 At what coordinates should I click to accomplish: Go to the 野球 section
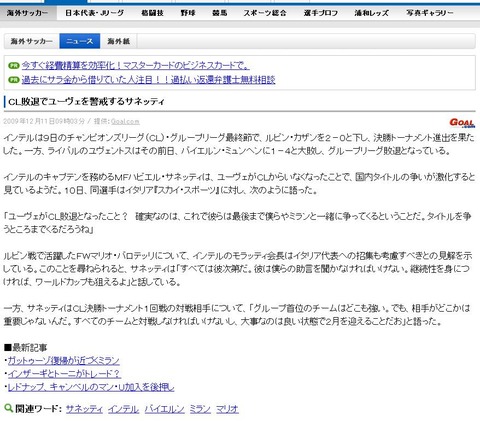pyautogui.click(x=188, y=13)
